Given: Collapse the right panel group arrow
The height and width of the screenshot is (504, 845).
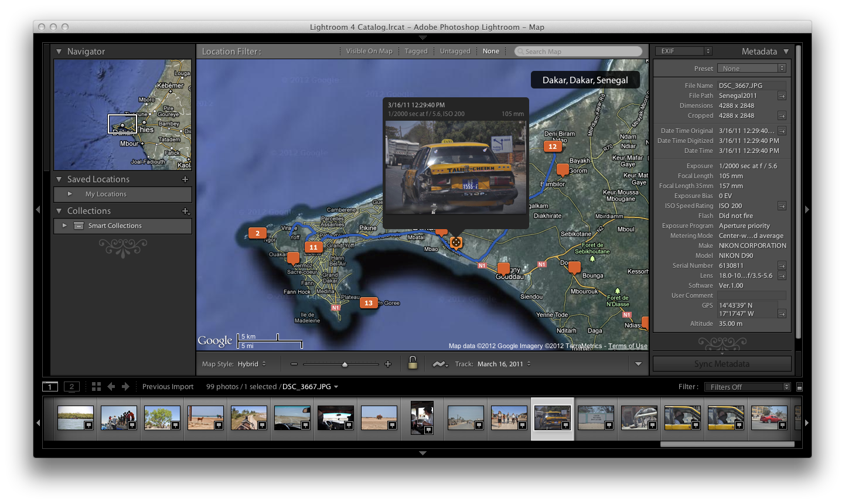Looking at the screenshot, I should point(807,209).
